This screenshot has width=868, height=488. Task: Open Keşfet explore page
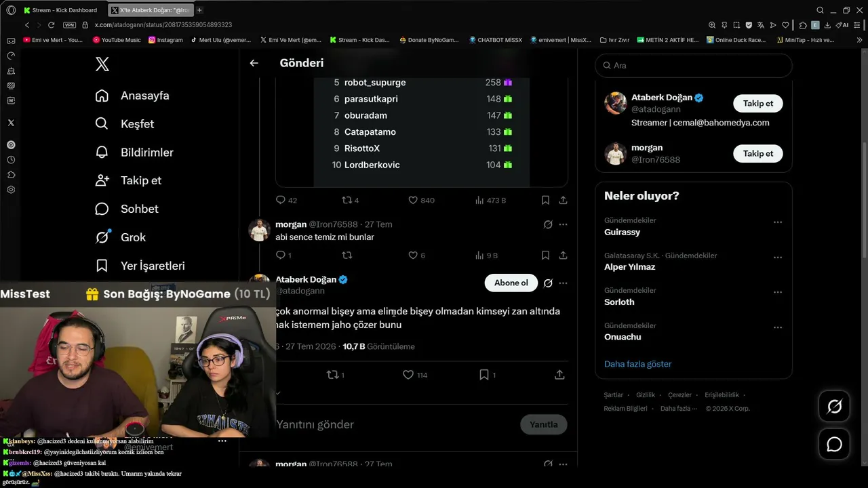tap(125, 124)
